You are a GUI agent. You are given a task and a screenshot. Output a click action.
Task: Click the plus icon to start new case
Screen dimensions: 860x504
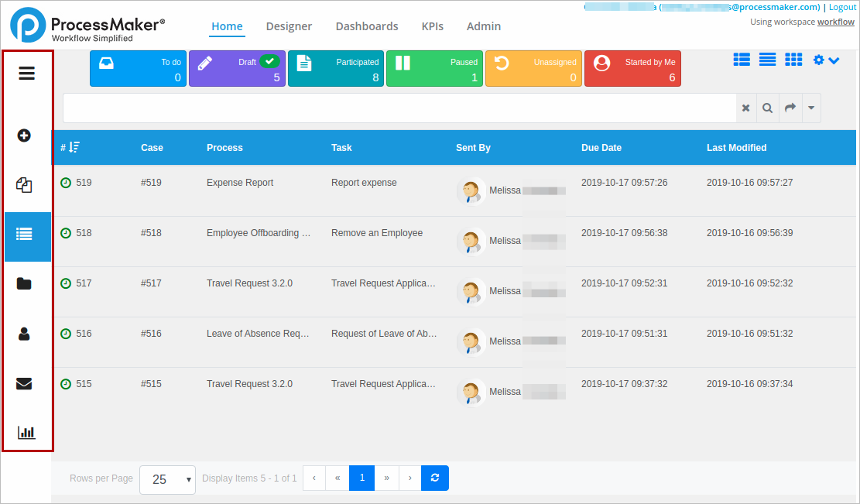(x=24, y=135)
